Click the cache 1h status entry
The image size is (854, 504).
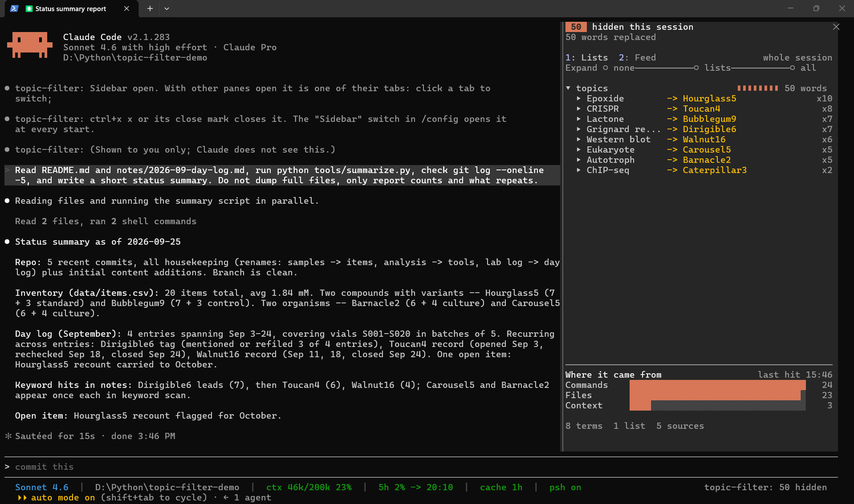tap(501, 487)
